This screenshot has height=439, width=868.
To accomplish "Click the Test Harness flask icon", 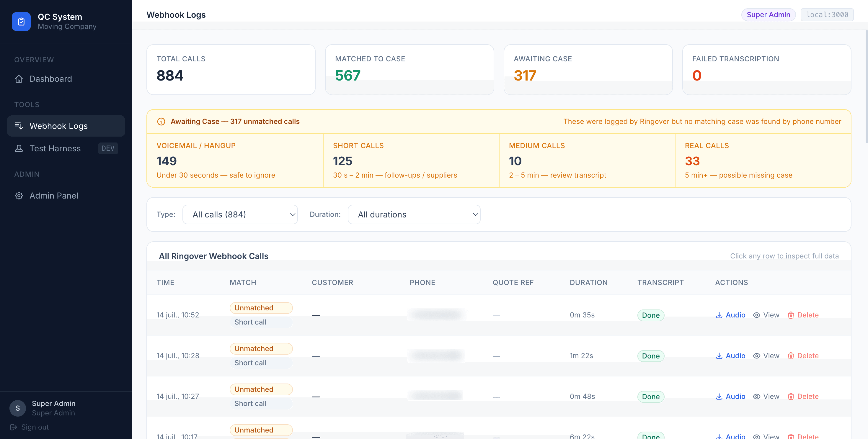I will coord(19,148).
